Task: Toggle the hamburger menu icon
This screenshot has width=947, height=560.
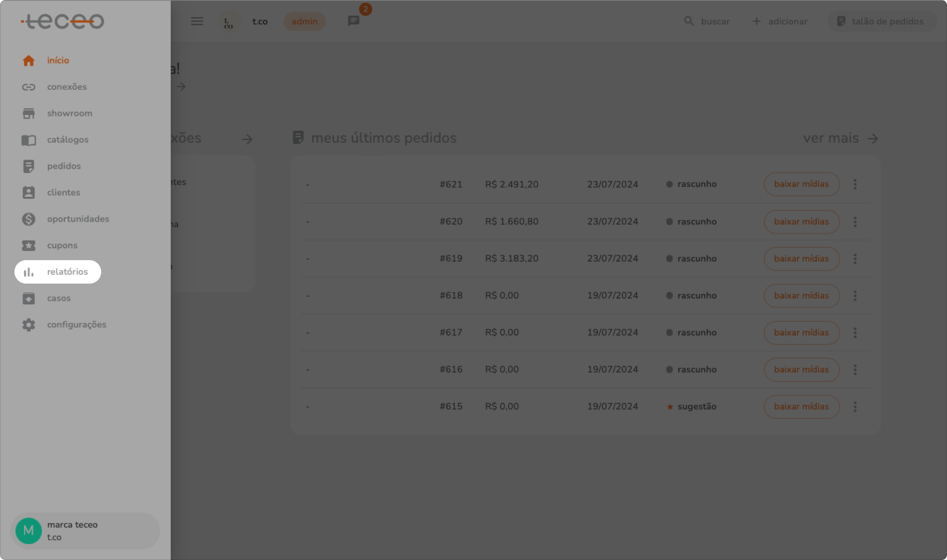Action: coord(197,21)
